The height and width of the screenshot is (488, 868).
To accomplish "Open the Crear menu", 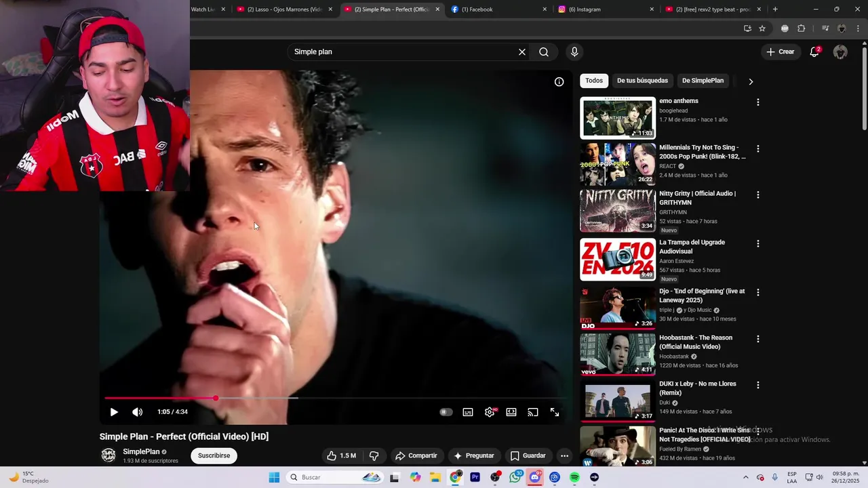I will click(x=781, y=52).
